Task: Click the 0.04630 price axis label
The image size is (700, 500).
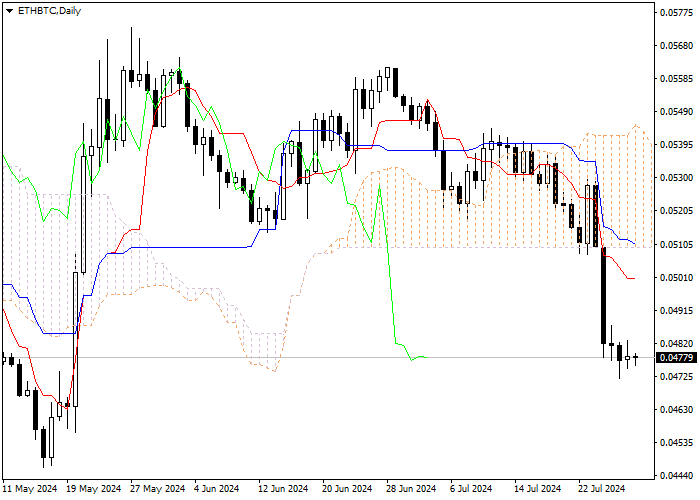Action: [x=676, y=409]
